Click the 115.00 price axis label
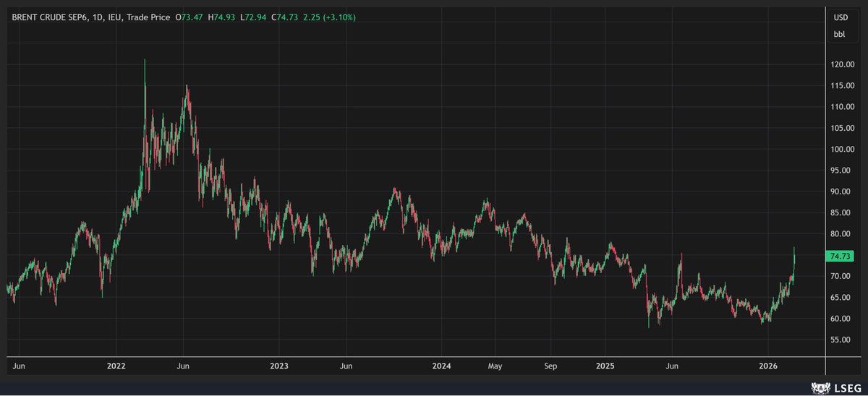 click(x=842, y=86)
